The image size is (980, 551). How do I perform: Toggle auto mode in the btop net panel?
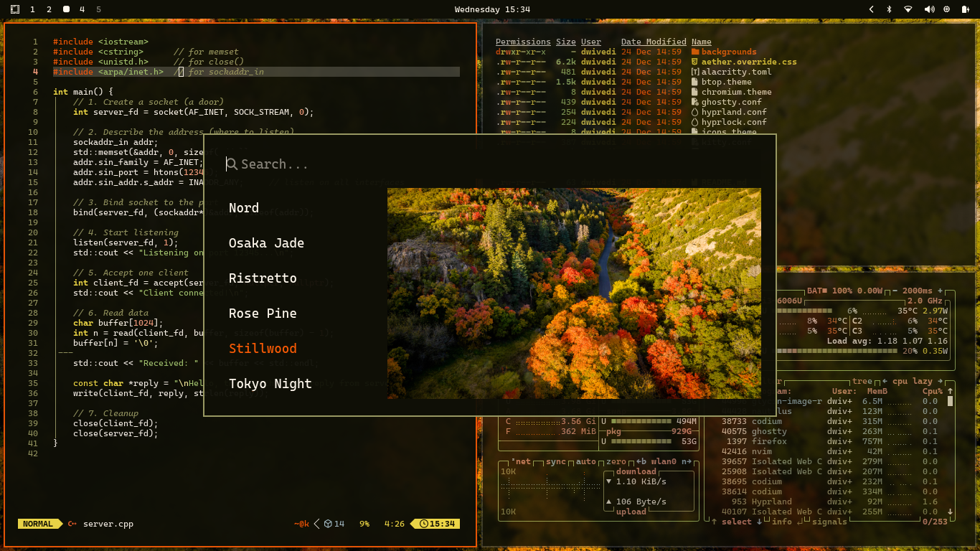point(585,461)
